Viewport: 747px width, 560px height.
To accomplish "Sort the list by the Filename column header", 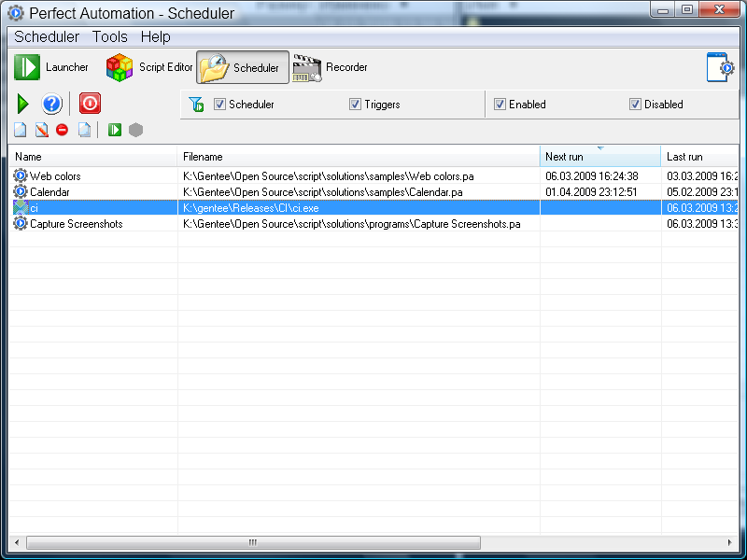I will 359,157.
